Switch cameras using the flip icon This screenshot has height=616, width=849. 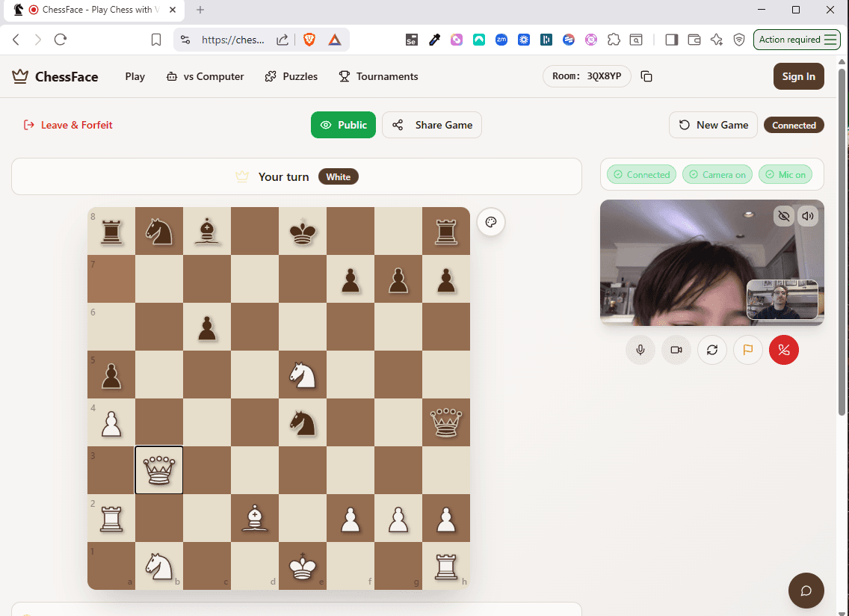pos(711,350)
